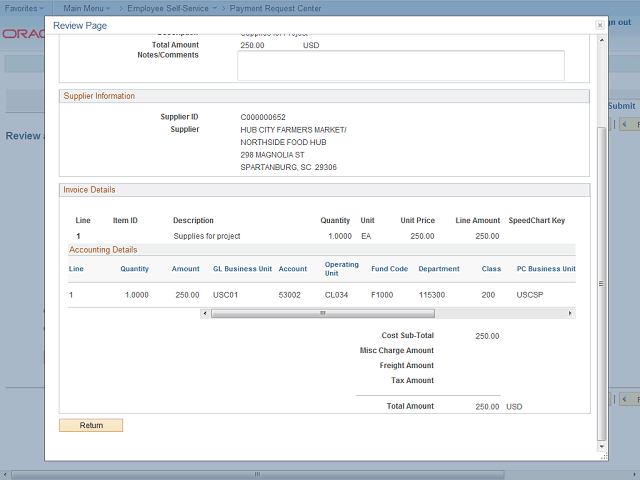Click the Fund Code column header
This screenshot has width=640, height=480.
(x=389, y=269)
